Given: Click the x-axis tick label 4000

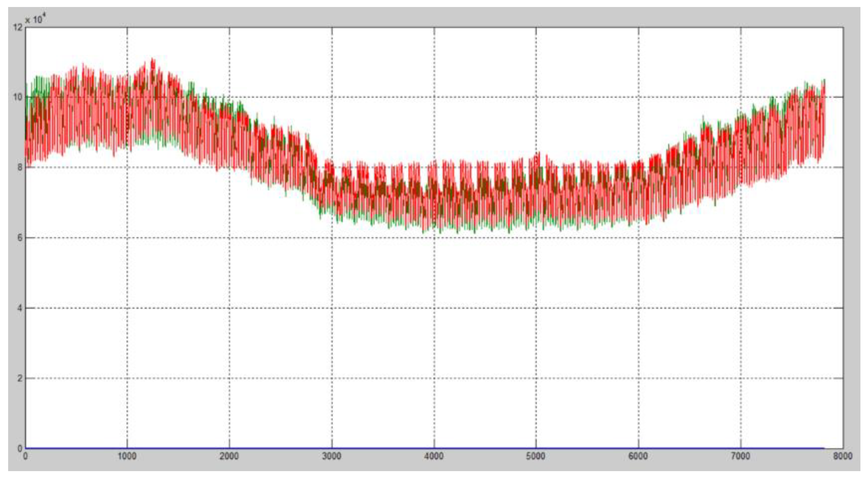Looking at the screenshot, I should pos(434,457).
